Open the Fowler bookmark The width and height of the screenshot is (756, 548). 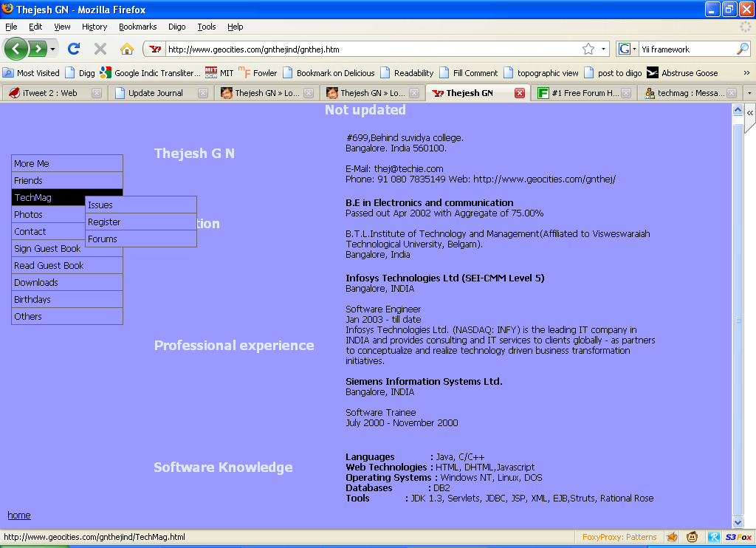(x=258, y=73)
